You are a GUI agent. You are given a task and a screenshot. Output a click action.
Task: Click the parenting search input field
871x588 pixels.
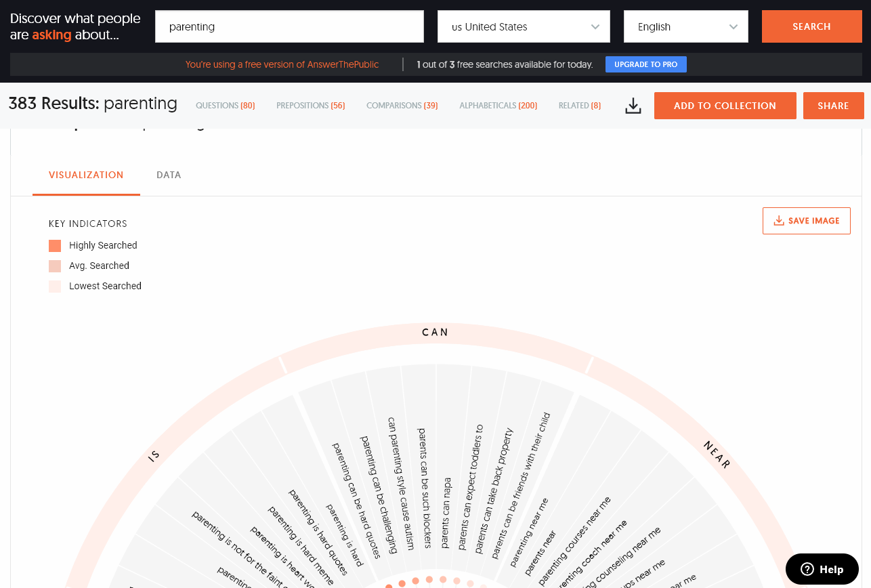coord(289,26)
